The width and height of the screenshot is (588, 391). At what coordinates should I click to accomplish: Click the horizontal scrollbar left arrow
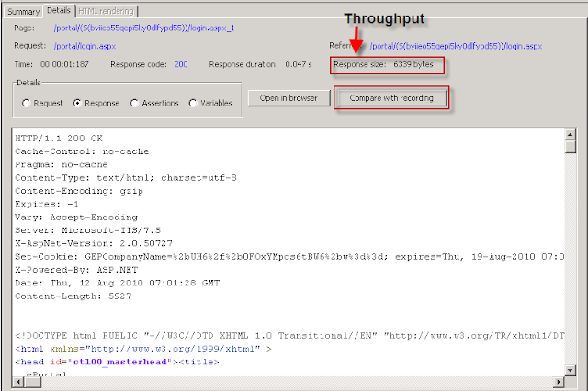pyautogui.click(x=18, y=382)
